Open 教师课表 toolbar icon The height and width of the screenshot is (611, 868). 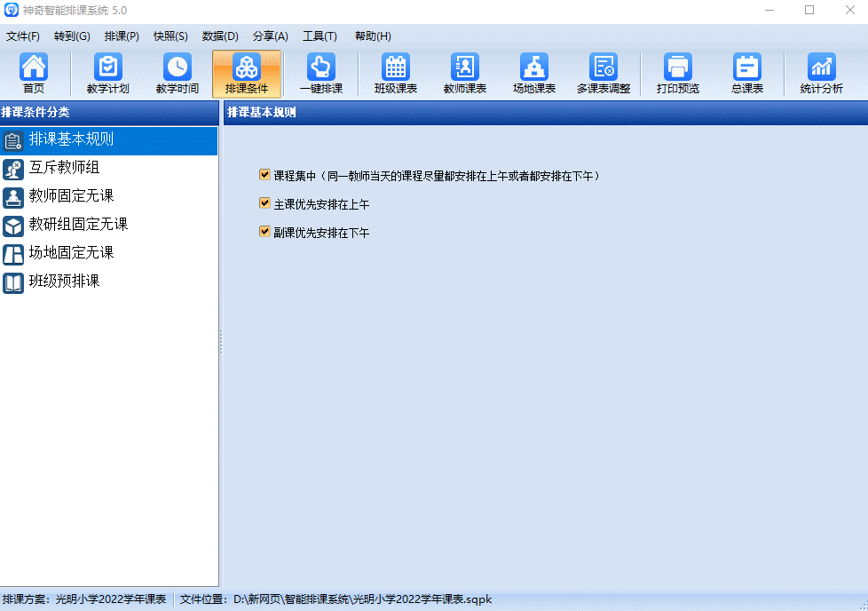(464, 73)
